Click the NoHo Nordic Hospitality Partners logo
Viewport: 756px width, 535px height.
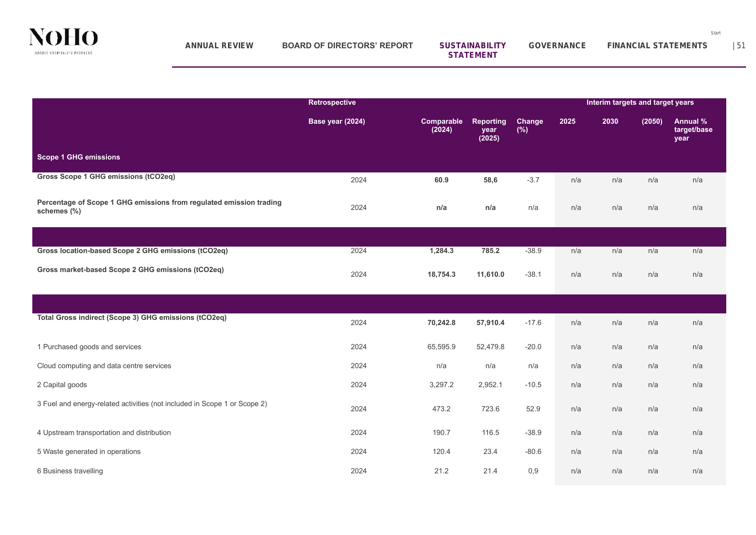(x=63, y=41)
